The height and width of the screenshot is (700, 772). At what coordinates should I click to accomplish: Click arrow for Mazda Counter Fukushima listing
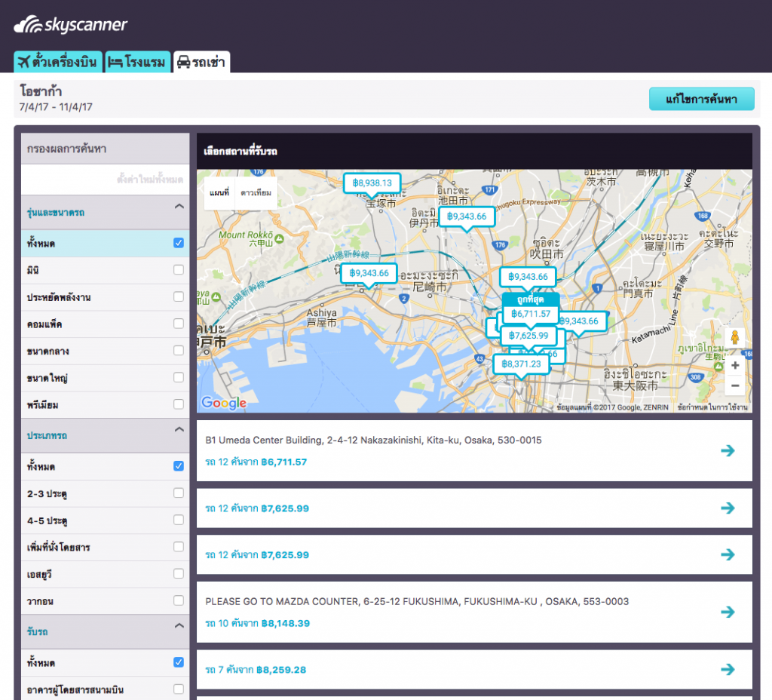tap(728, 612)
